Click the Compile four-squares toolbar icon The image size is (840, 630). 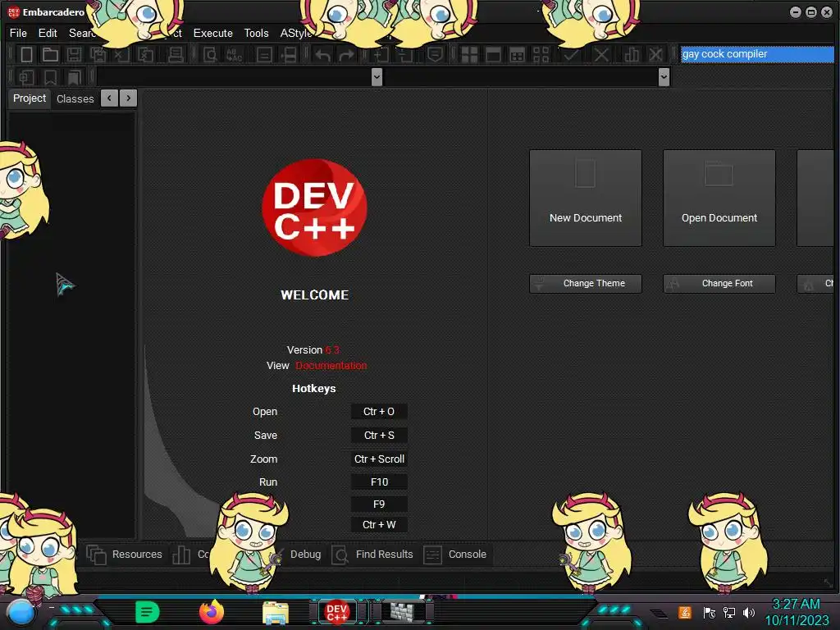[x=470, y=54]
